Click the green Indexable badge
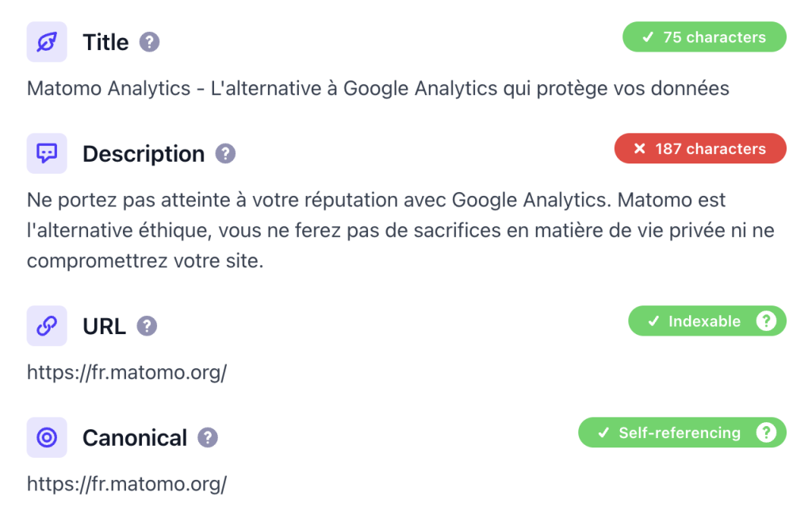Viewport: 812px width, 530px height. (702, 321)
